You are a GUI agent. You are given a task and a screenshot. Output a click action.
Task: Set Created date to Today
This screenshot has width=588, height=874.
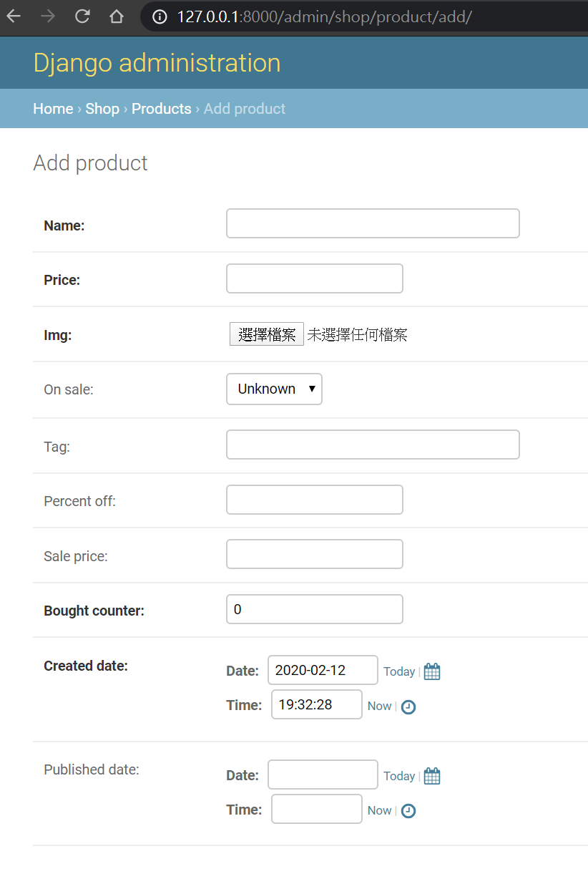(398, 671)
